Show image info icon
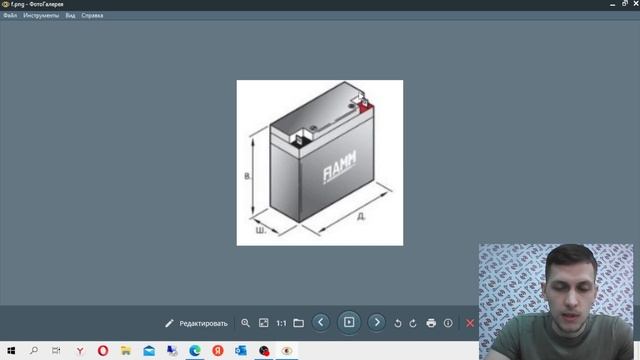This screenshot has width=640, height=360. point(448,323)
